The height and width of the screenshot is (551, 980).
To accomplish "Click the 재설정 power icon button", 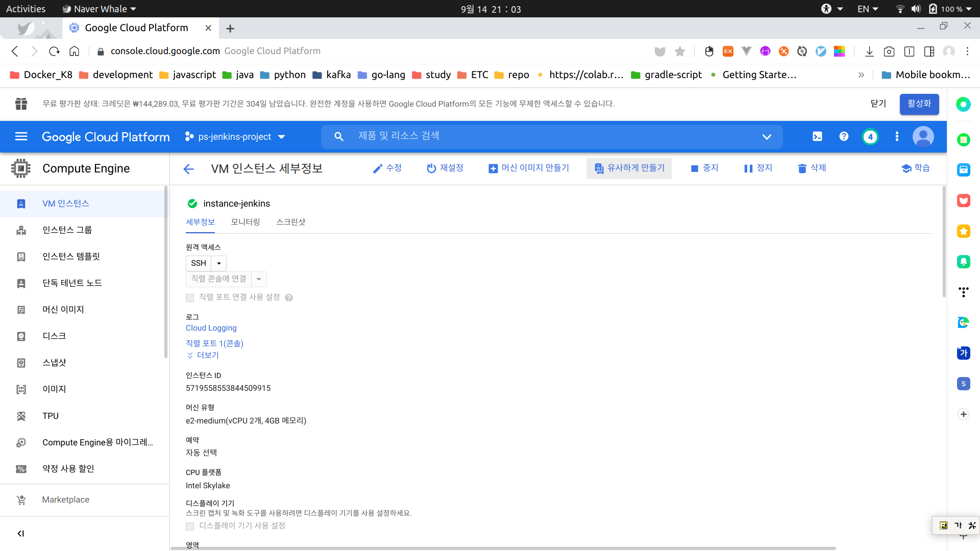I will 445,168.
